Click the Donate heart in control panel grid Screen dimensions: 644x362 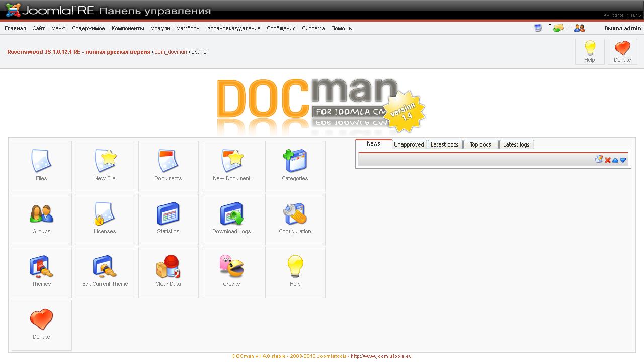point(41,324)
